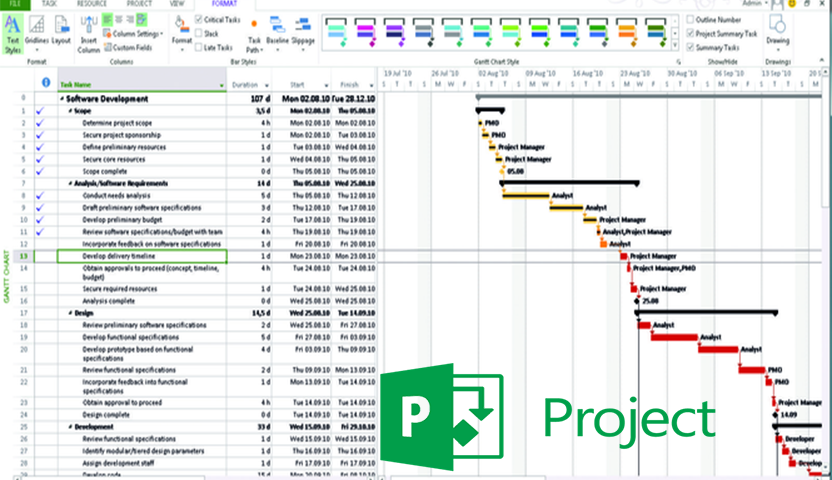Select the Develop delivery timeline task cell
Viewport: 832px width, 480px height.
click(142, 256)
